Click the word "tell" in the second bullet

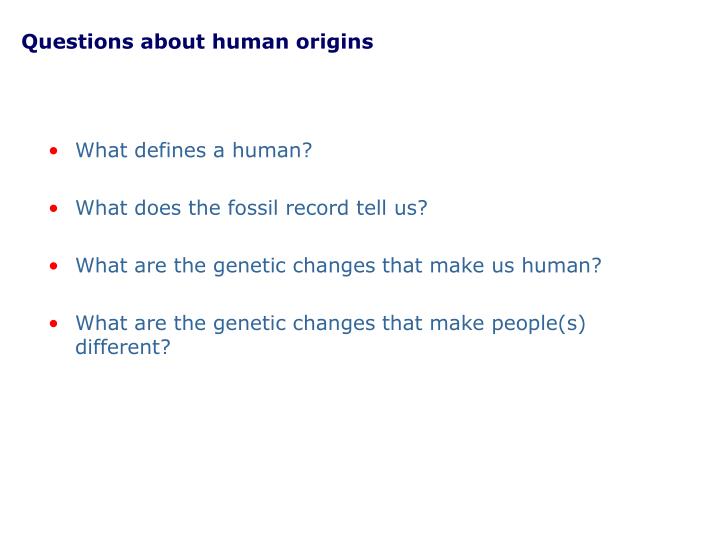coord(371,208)
